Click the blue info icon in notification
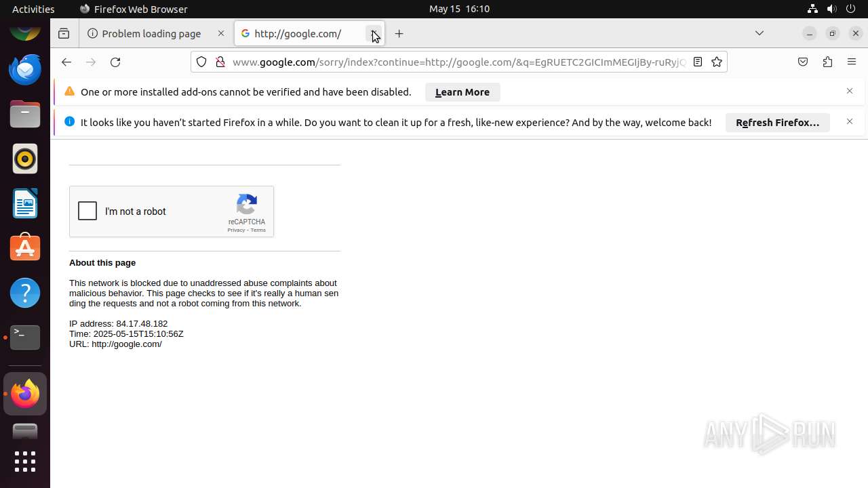 pyautogui.click(x=69, y=121)
